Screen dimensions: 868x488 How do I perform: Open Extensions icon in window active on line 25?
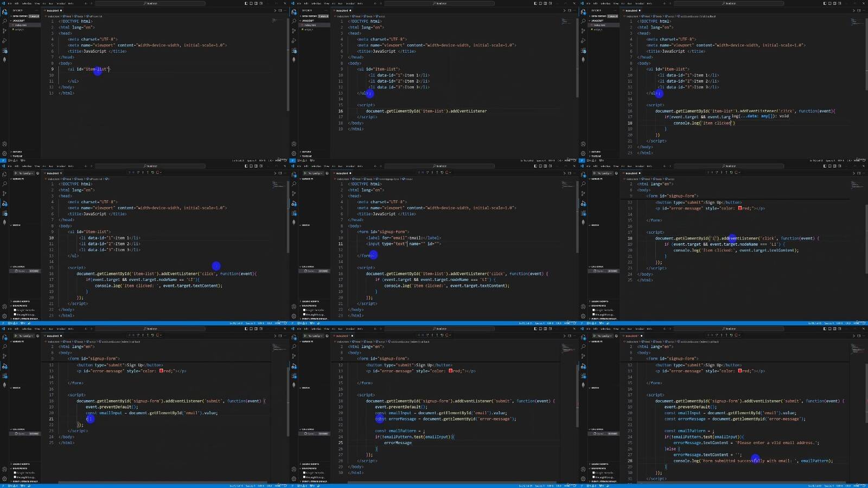coord(293,376)
